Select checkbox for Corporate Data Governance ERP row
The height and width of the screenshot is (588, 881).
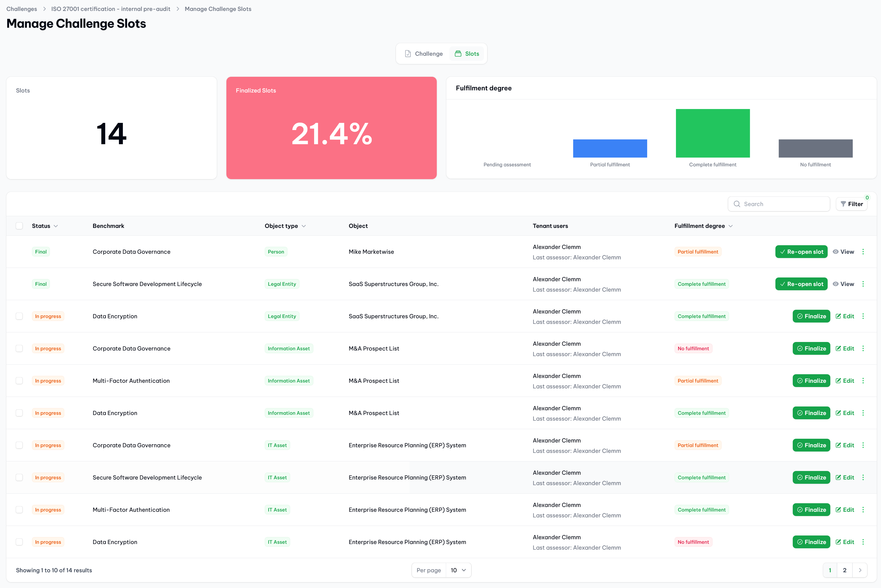coord(19,445)
